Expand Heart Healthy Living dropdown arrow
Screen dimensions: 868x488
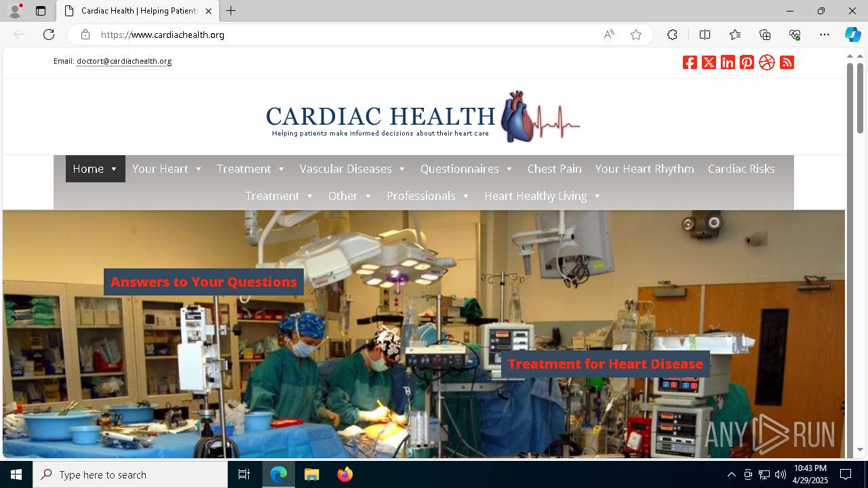tap(597, 196)
